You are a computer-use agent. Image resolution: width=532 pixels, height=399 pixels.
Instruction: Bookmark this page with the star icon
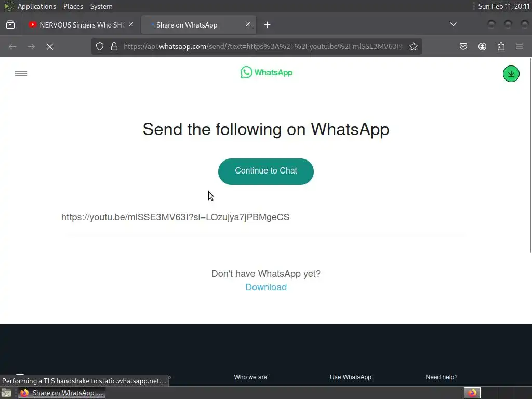[x=413, y=46]
